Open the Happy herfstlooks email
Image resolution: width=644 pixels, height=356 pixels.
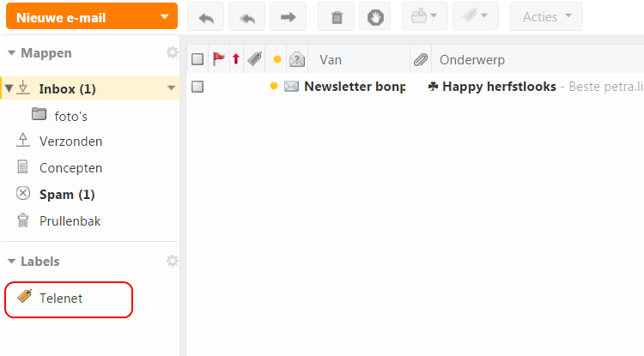[498, 87]
